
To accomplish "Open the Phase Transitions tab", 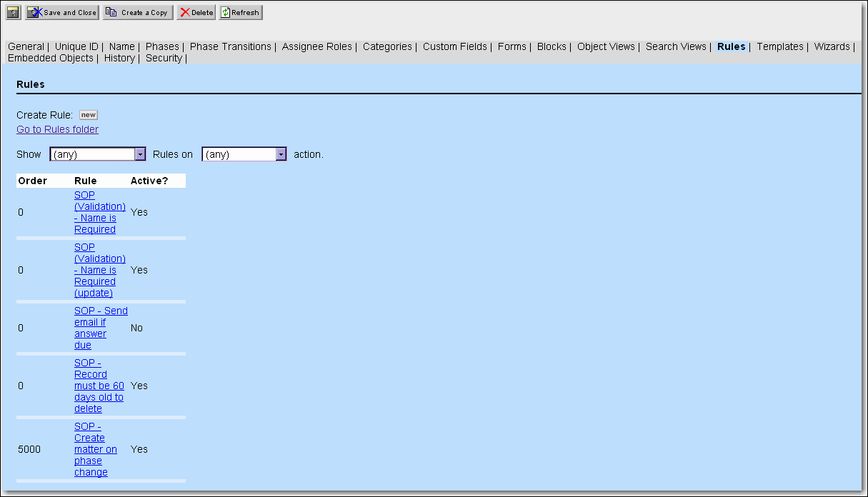I will 231,46.
